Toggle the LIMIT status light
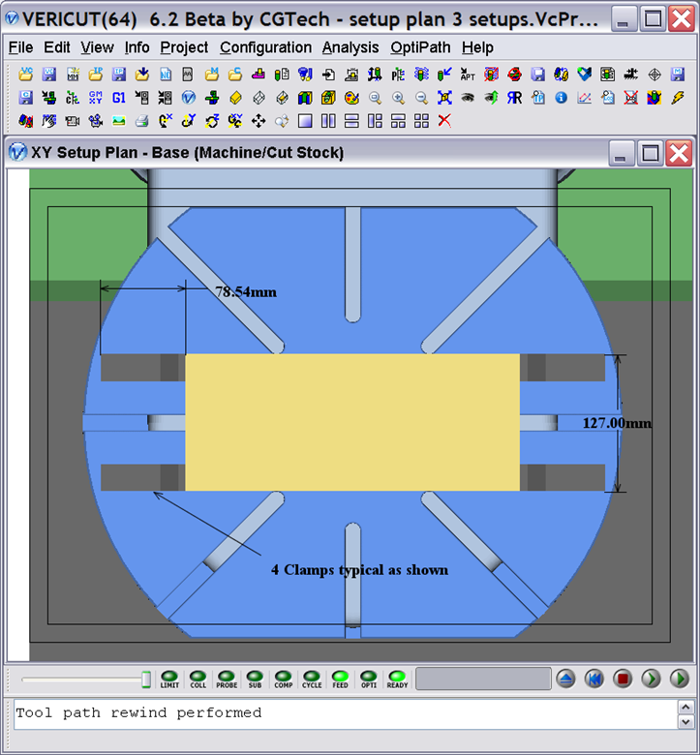 click(169, 677)
